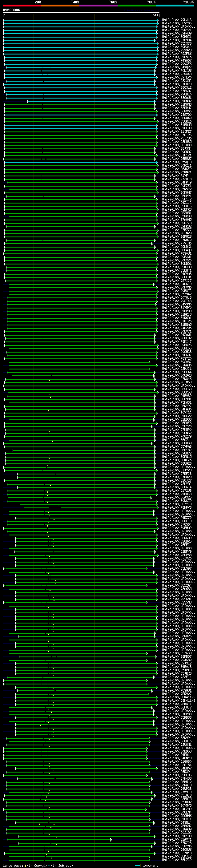197x868 pixels.
Task: Click the UniRef100_B3RYN5 label
Action: [177, 846]
